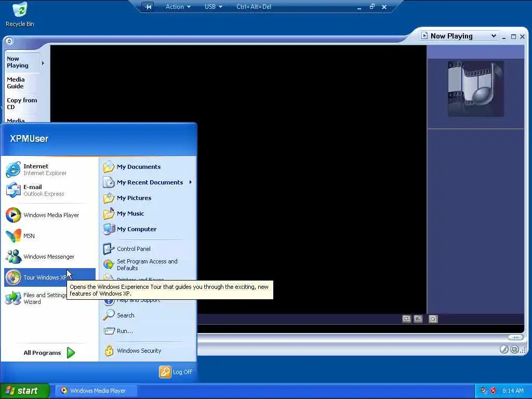Image resolution: width=532 pixels, height=399 pixels.
Task: Expand the Now Playing tab arrow
Action: [x=43, y=63]
